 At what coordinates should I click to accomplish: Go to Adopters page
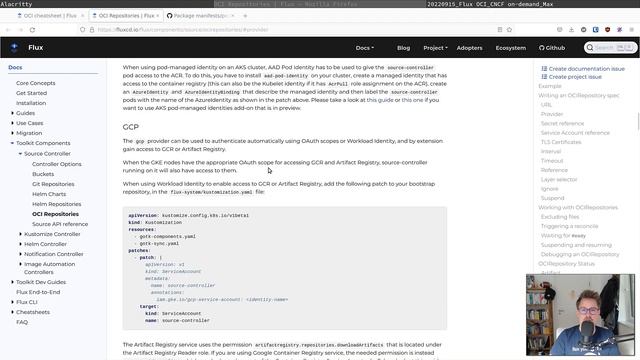tap(469, 48)
